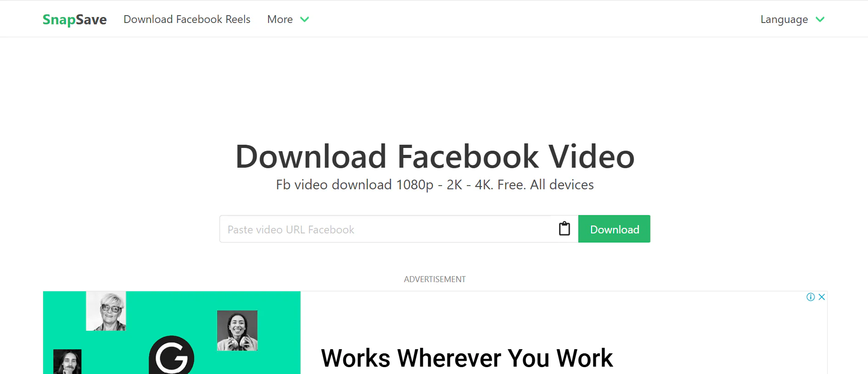This screenshot has width=868, height=374.
Task: Click the ad photo of woman with glasses
Action: (x=106, y=311)
